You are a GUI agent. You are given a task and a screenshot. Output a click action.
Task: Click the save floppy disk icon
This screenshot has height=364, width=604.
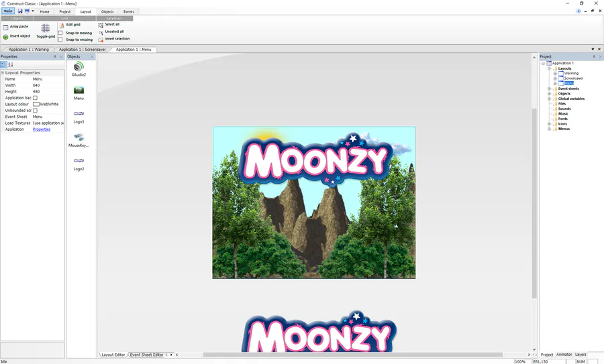pyautogui.click(x=20, y=11)
